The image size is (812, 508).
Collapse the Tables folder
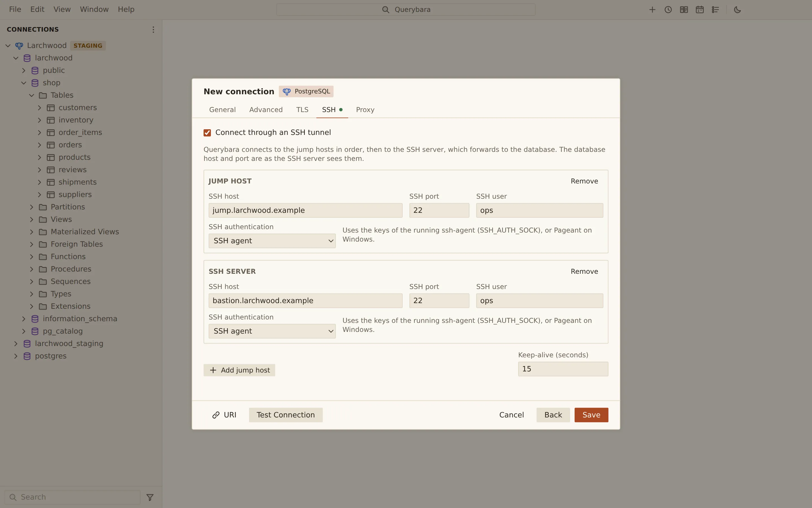click(32, 95)
